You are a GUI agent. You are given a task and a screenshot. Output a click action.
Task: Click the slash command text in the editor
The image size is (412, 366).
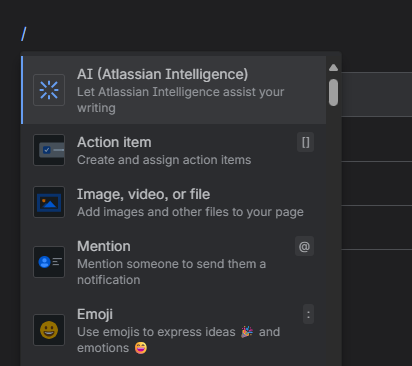pos(24,34)
